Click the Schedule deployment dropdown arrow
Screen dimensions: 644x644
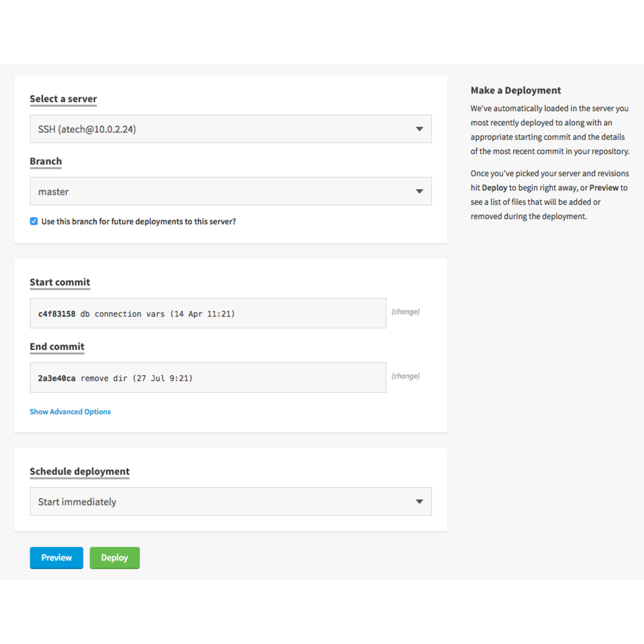pyautogui.click(x=420, y=501)
